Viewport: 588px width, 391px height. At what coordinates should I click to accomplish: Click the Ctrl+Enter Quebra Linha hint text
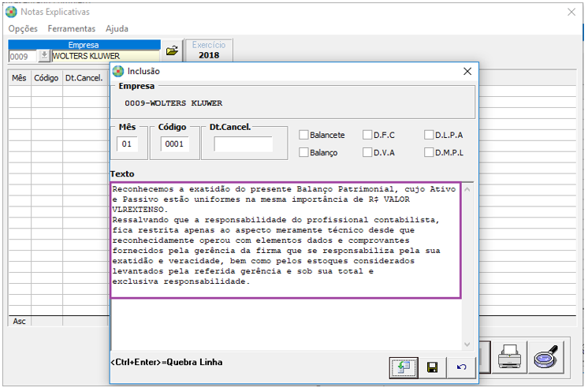pos(166,362)
